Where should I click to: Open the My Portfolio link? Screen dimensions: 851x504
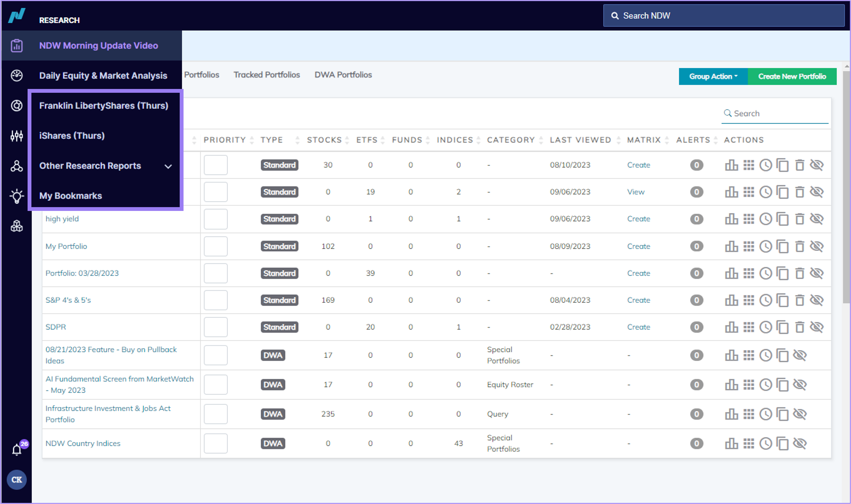(66, 246)
